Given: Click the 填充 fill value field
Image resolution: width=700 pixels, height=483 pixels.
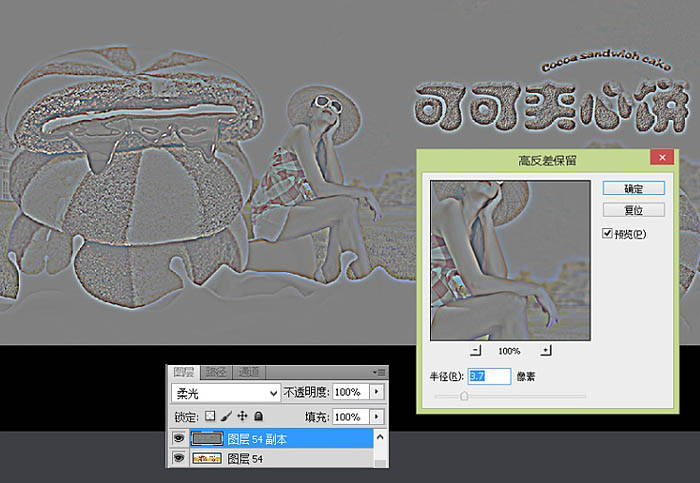Looking at the screenshot, I should point(351,417).
